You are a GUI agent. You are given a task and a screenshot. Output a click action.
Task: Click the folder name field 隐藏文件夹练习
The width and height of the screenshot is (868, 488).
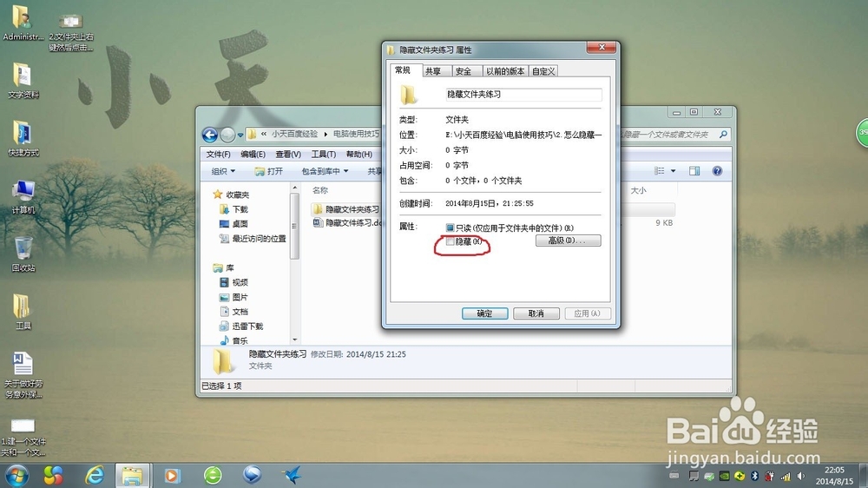coord(523,95)
